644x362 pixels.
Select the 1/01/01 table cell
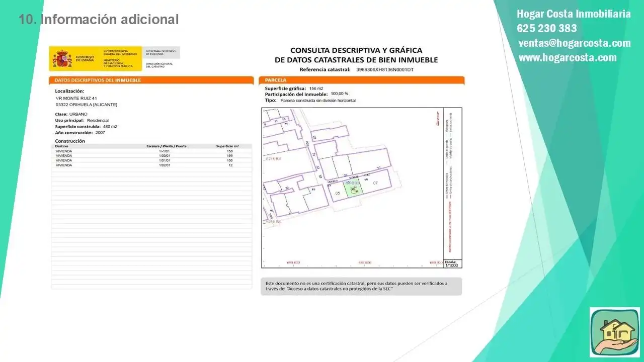click(x=165, y=160)
